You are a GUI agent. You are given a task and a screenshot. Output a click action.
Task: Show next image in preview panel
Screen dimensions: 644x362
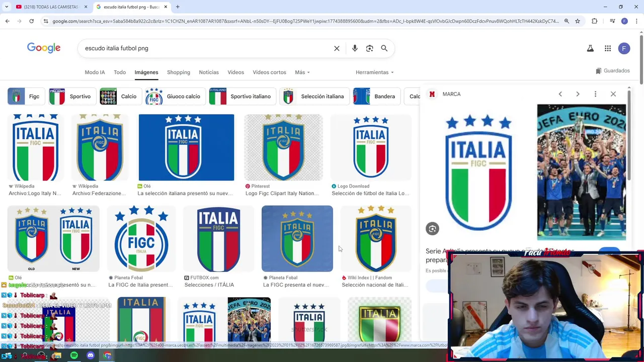tap(578, 94)
